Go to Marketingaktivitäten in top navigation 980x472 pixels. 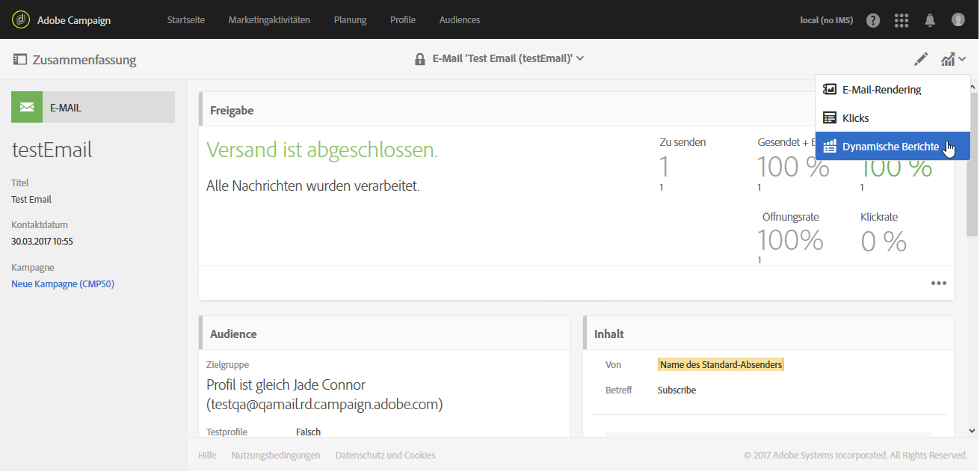269,20
